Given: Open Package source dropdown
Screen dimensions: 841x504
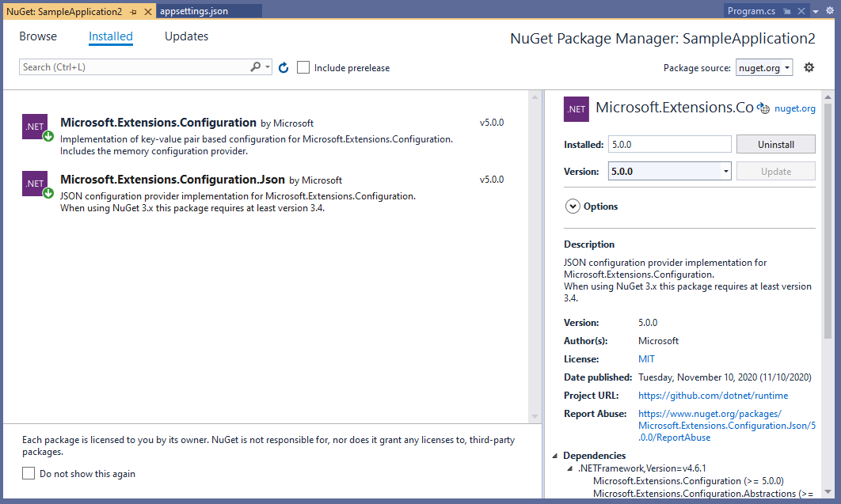Looking at the screenshot, I should click(763, 67).
